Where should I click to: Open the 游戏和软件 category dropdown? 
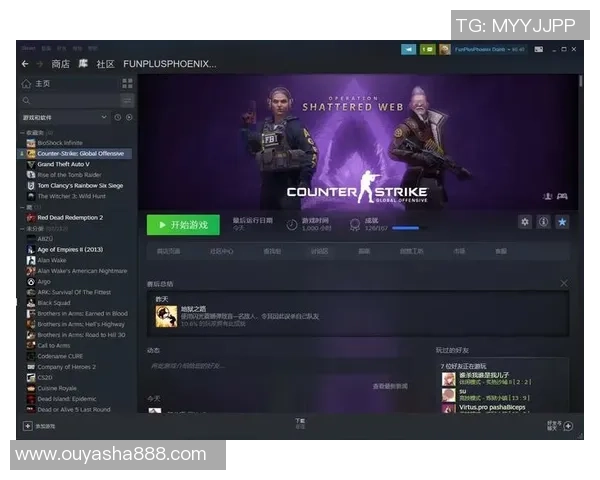[64, 118]
